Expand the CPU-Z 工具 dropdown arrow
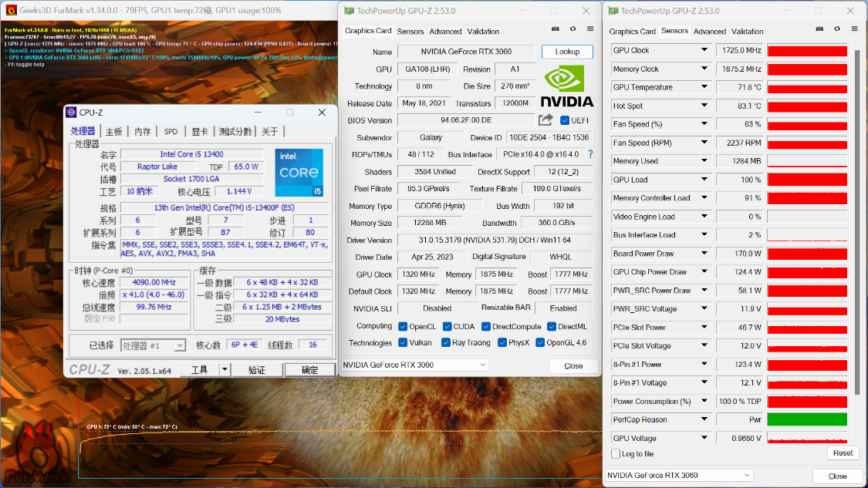The width and height of the screenshot is (868, 488). coord(225,369)
